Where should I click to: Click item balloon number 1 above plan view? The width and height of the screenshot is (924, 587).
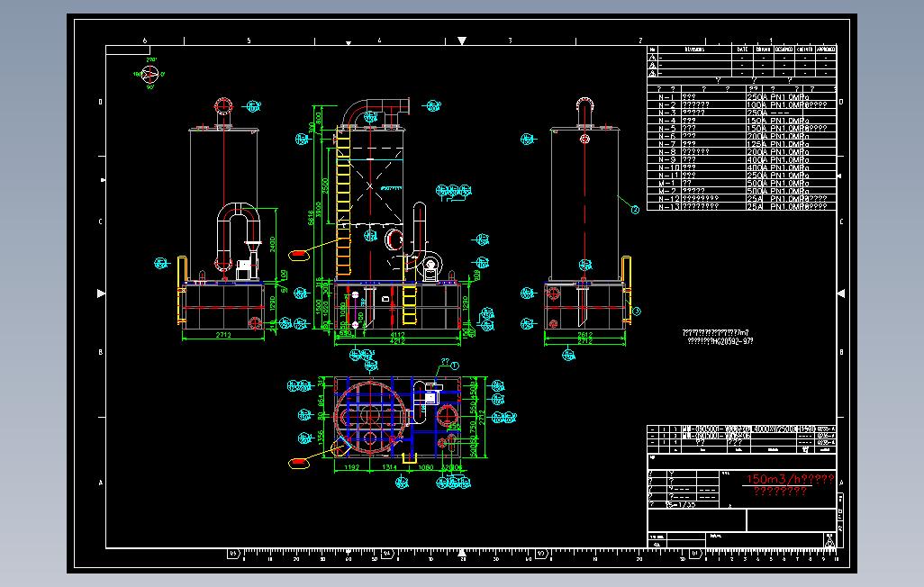(x=454, y=366)
